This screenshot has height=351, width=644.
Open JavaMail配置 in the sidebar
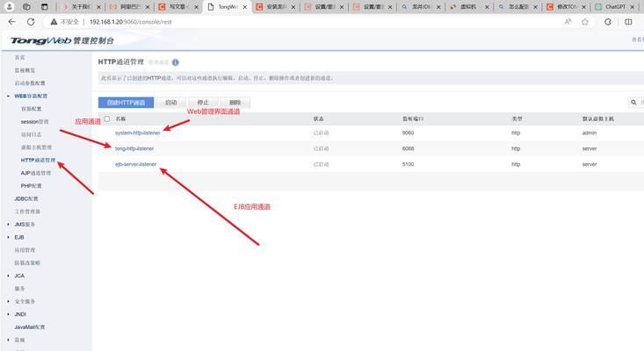(30, 327)
